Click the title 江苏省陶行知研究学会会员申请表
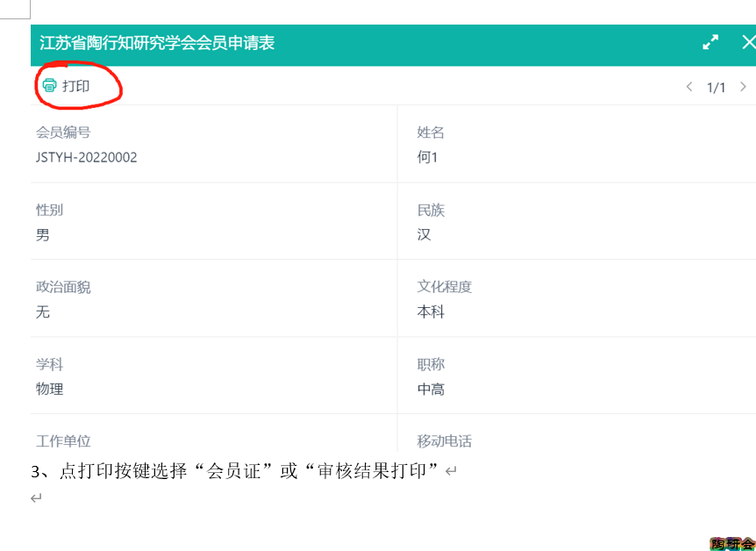756x551 pixels. 157,43
